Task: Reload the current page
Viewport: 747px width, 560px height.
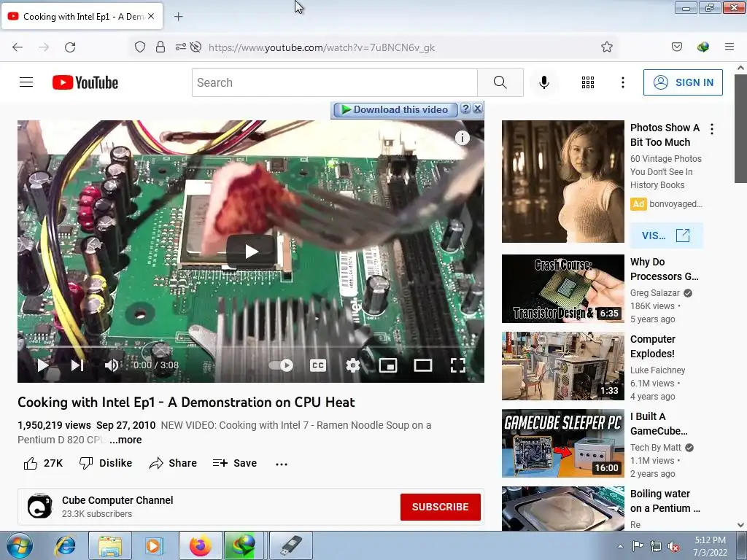Action: 70,47
